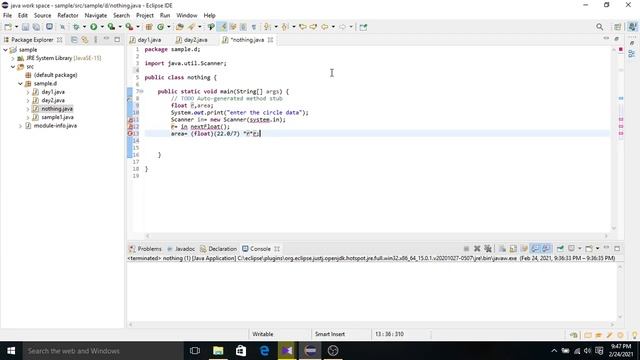This screenshot has width=640, height=360.
Task: Open the Run button dropdown arrow
Action: (102, 27)
